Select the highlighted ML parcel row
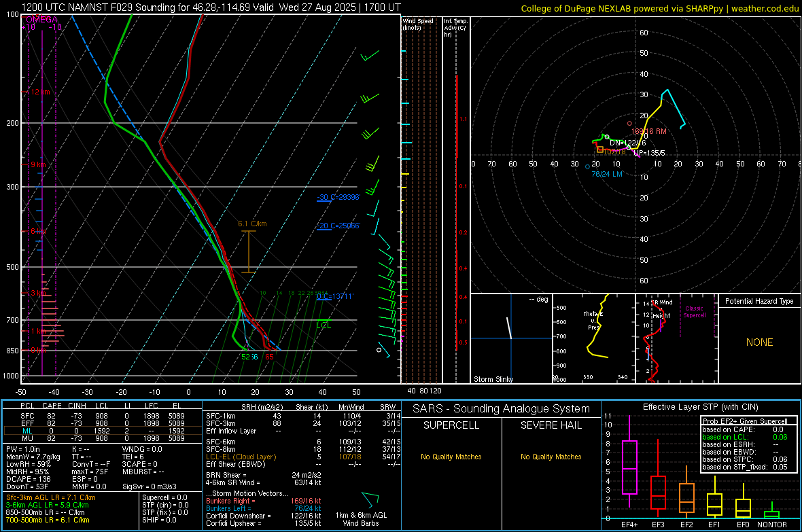Viewport: 802px width, 532px height. coord(101,431)
